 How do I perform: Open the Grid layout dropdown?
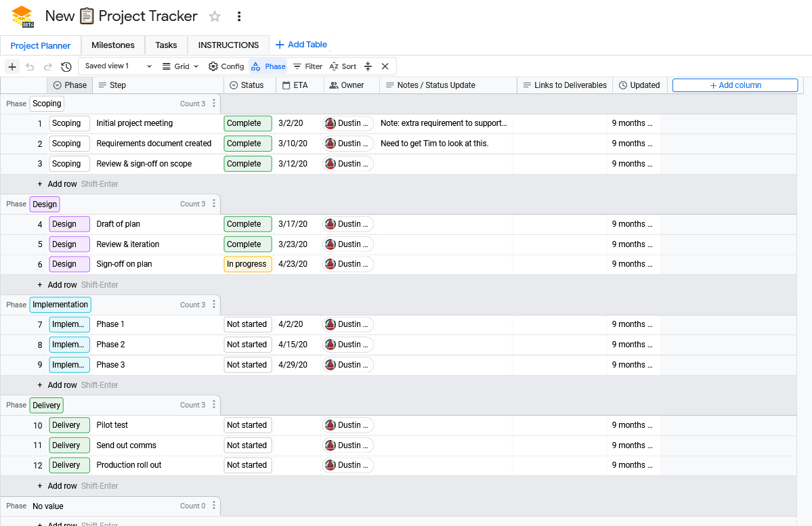coord(181,66)
